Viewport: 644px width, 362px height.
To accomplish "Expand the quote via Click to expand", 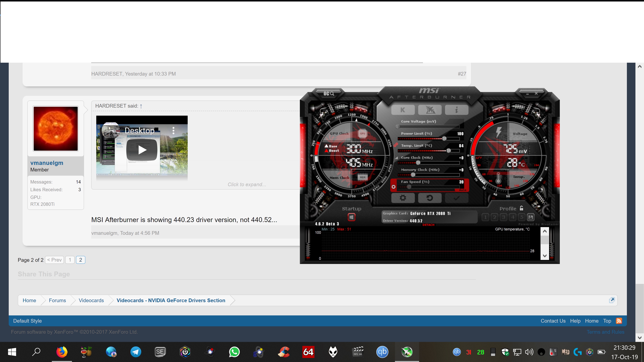I will point(247,184).
